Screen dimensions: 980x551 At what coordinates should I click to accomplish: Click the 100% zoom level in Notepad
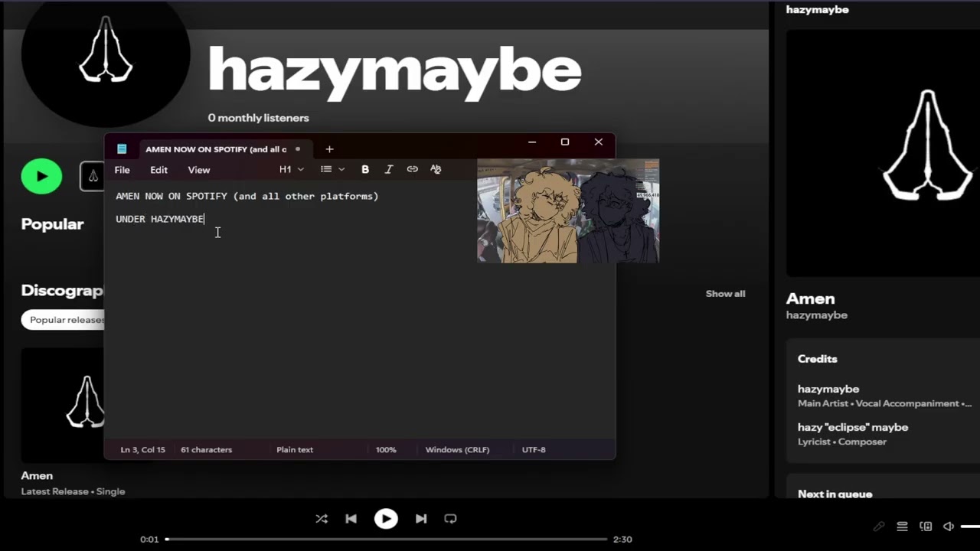(386, 450)
